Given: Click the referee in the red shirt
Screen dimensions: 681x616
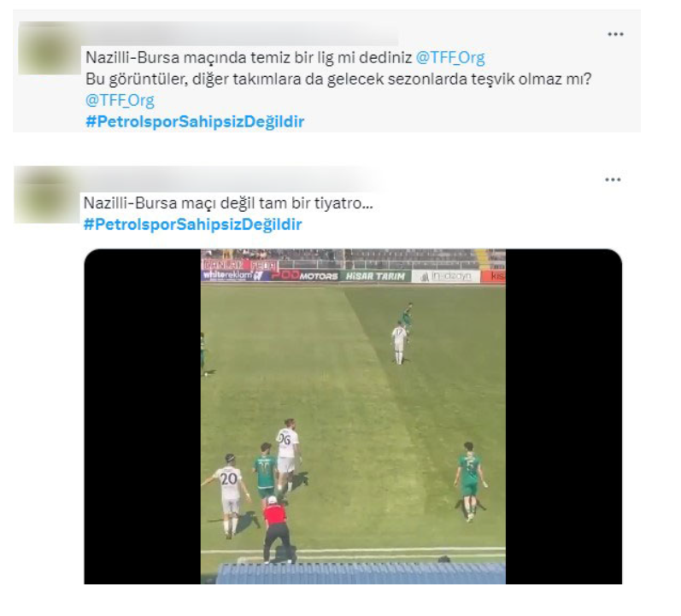Looking at the screenshot, I should click(276, 529).
